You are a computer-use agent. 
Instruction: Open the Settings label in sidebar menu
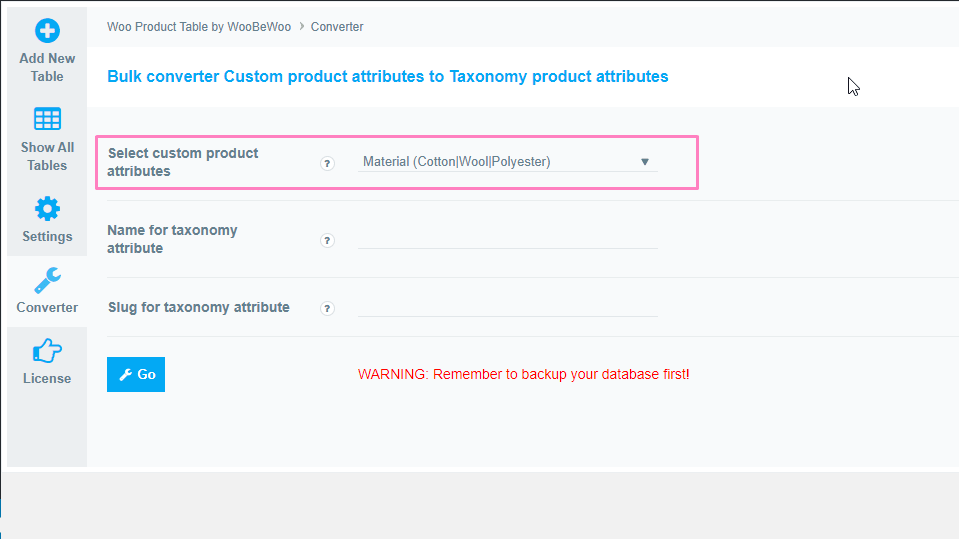click(x=47, y=236)
